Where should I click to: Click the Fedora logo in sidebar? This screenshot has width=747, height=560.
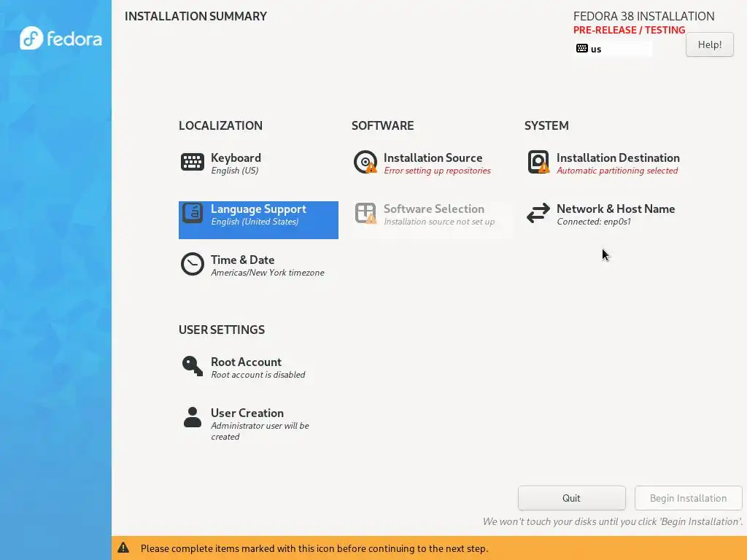pyautogui.click(x=61, y=38)
